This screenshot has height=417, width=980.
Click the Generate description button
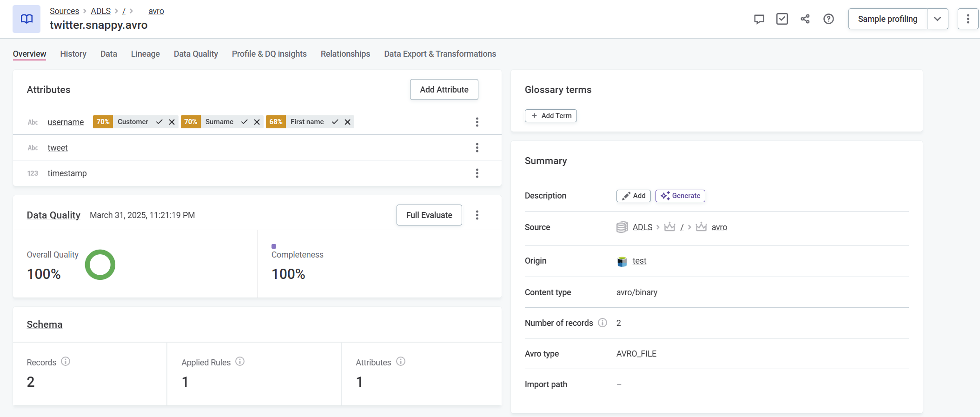pyautogui.click(x=680, y=196)
